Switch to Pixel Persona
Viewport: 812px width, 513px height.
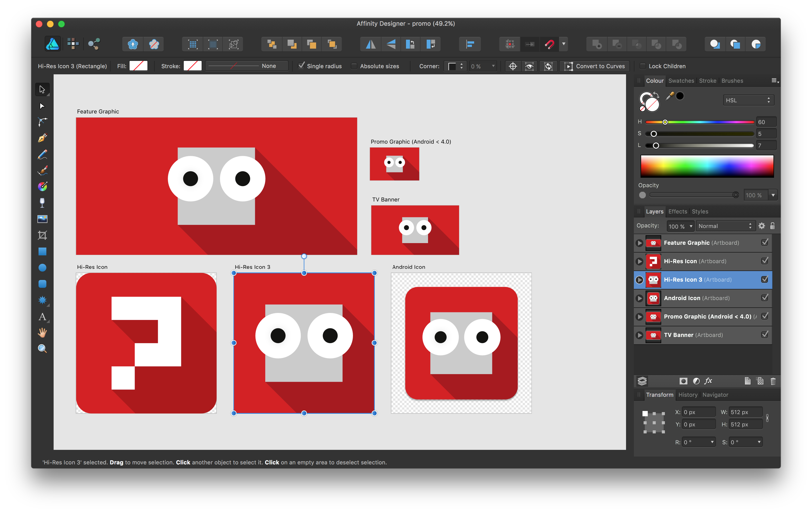point(73,44)
